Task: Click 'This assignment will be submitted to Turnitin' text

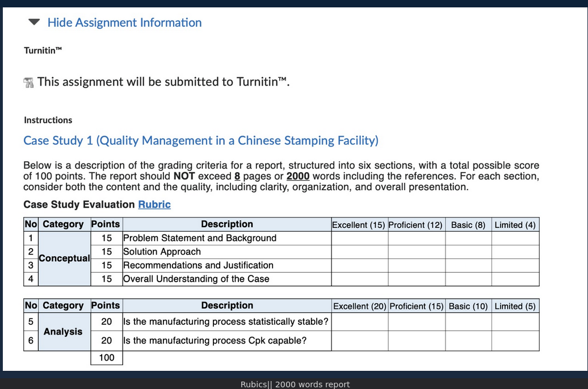Action: 163,82
